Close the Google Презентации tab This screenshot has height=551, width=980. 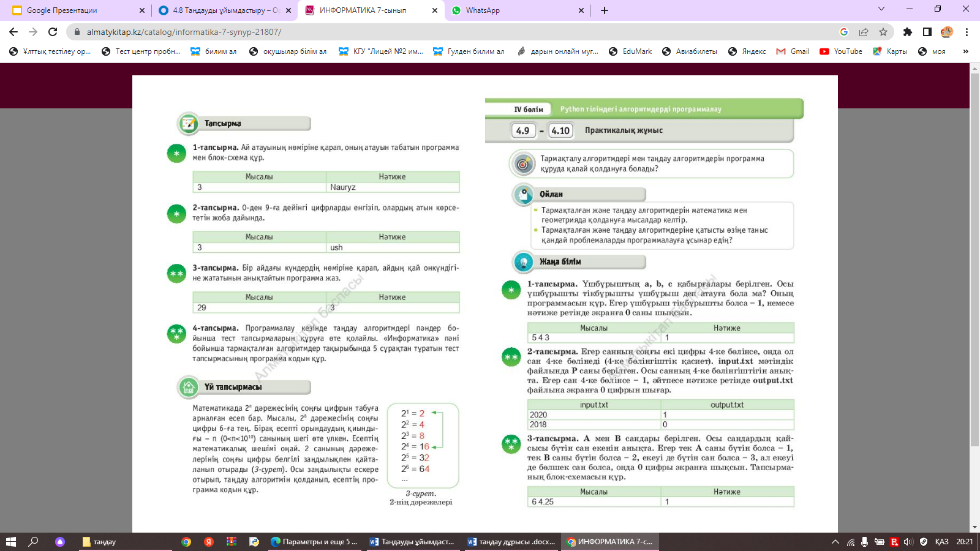[142, 10]
